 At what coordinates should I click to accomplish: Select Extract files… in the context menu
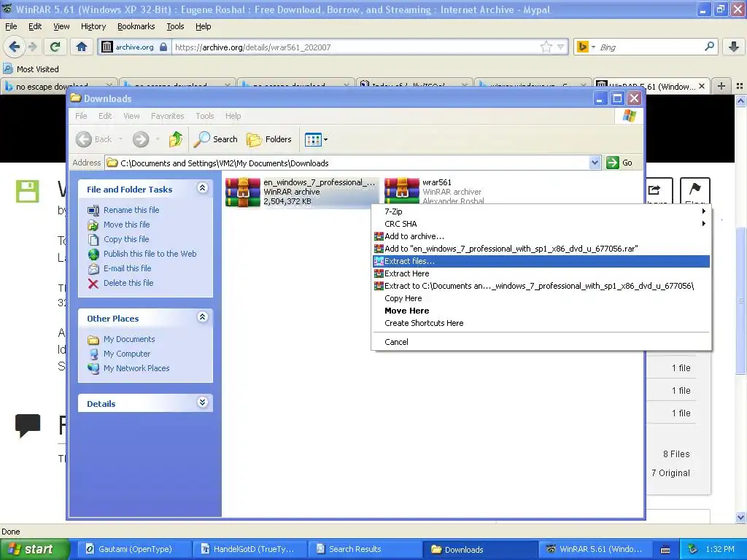541,261
